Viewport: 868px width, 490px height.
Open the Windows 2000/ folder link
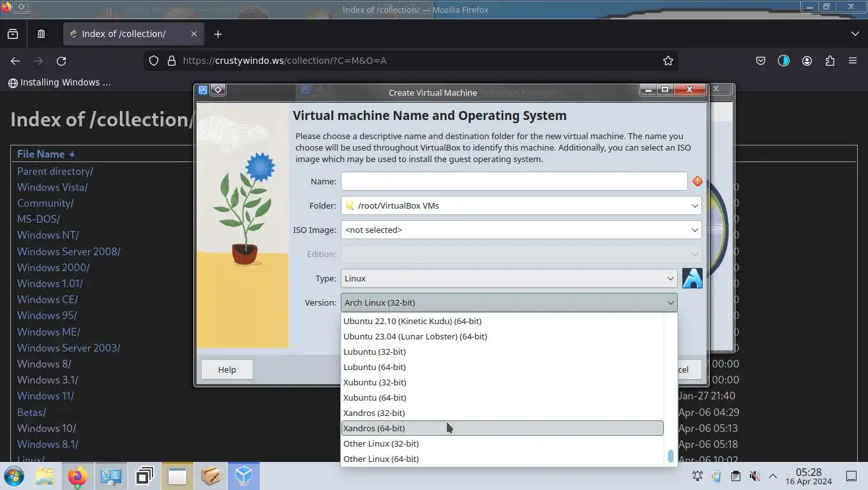click(53, 267)
